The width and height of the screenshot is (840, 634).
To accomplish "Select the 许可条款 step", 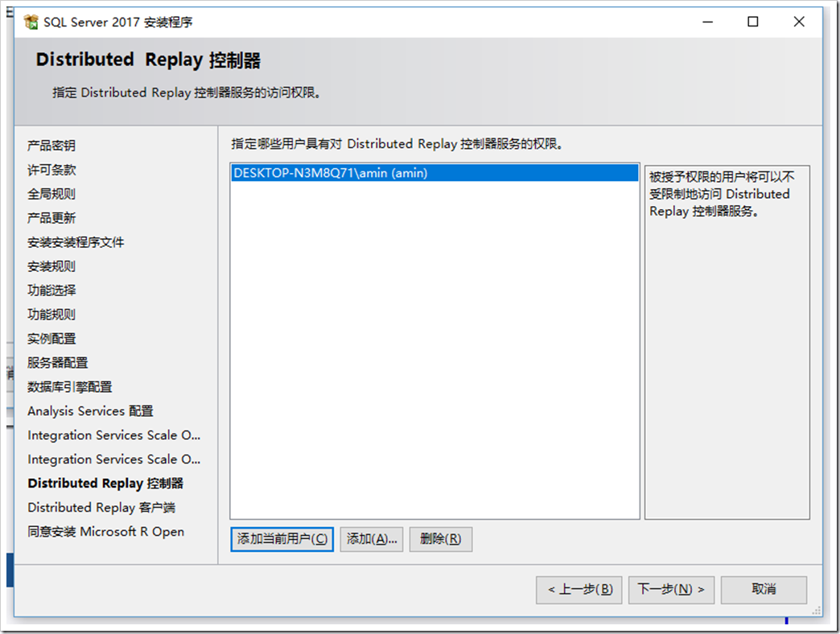I will pos(51,170).
